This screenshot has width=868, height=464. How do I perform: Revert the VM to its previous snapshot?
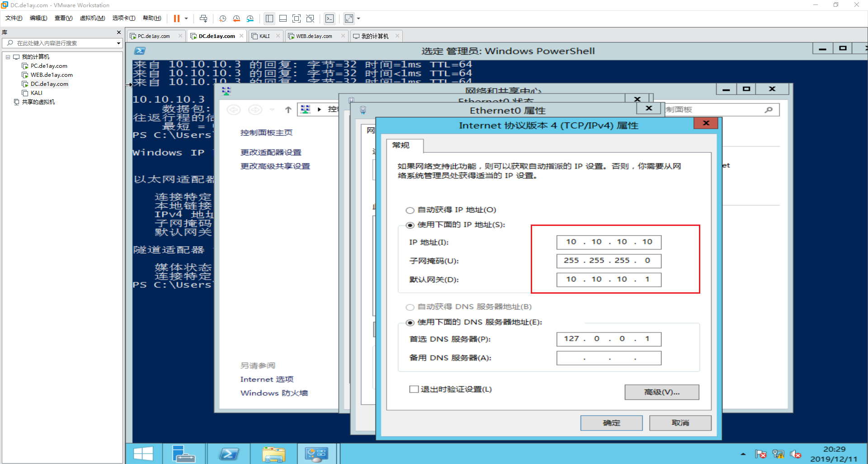pyautogui.click(x=236, y=19)
